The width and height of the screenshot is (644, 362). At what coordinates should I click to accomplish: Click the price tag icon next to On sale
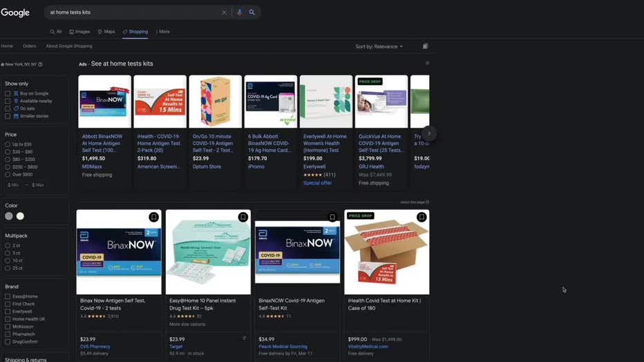(x=16, y=108)
